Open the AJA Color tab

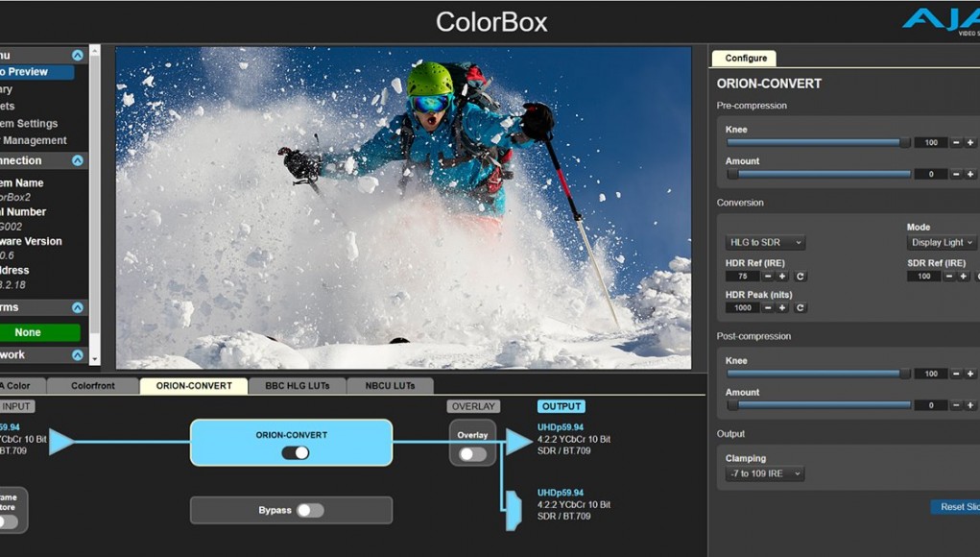pyautogui.click(x=22, y=386)
